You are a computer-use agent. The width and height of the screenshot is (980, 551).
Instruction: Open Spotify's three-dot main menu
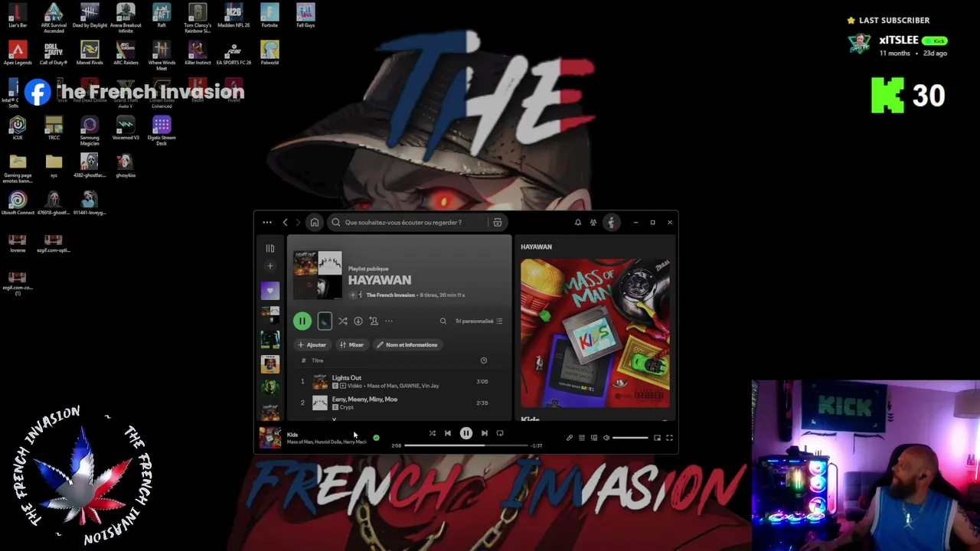coord(266,223)
